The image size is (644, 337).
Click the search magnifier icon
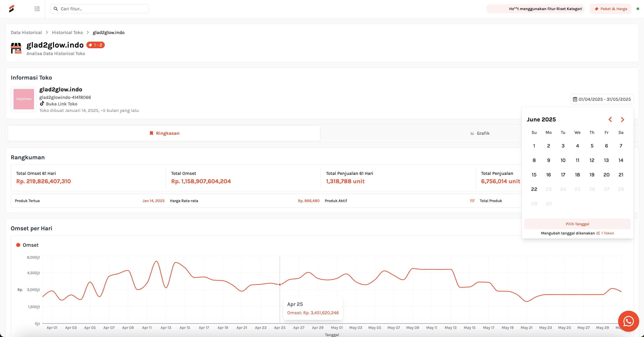[x=56, y=9]
